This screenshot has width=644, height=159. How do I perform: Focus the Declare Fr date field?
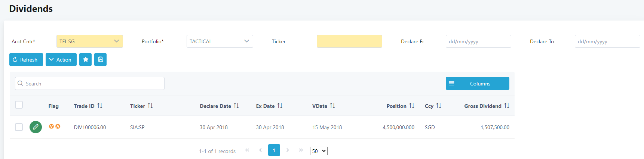pos(478,41)
